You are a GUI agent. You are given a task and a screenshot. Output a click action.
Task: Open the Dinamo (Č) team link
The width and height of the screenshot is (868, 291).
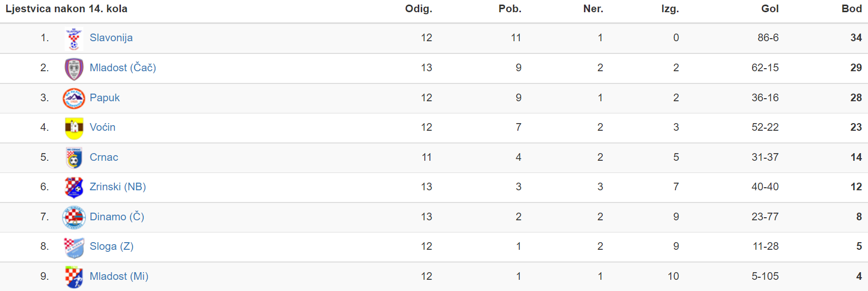[117, 217]
